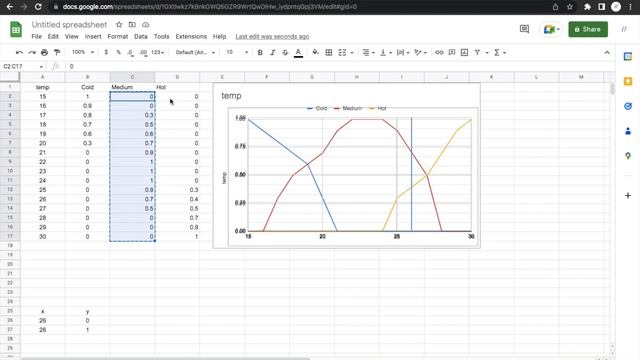Viewport: 640px width, 360px height.
Task: Open the Extensions menu
Action: click(191, 36)
